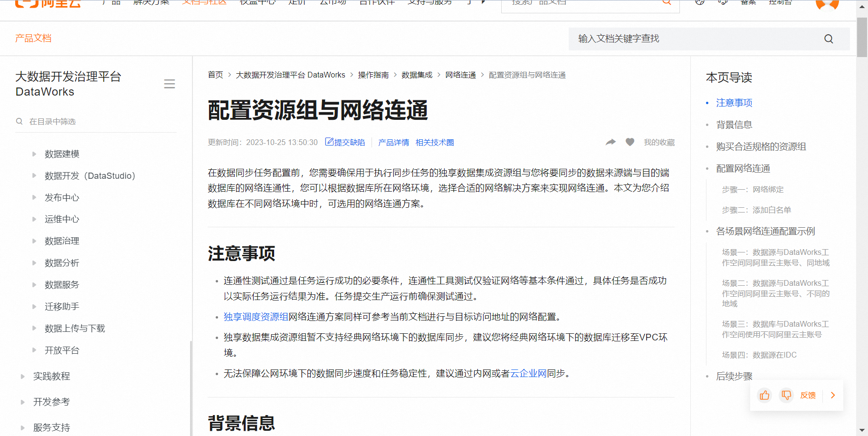Jump to 场景一 同阿里云主账号、同地域
The width and height of the screenshot is (868, 436).
coord(776,258)
